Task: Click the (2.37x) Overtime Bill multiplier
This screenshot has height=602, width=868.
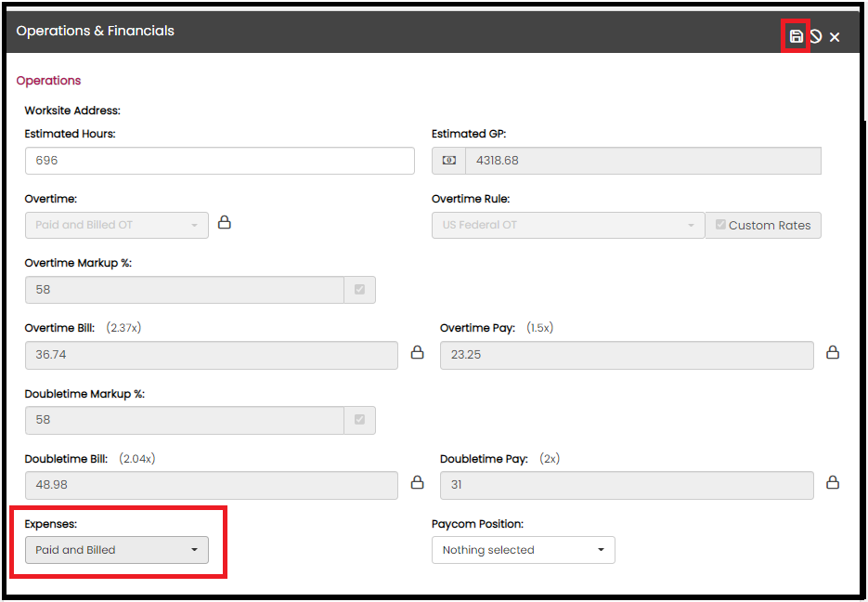Action: [x=123, y=328]
